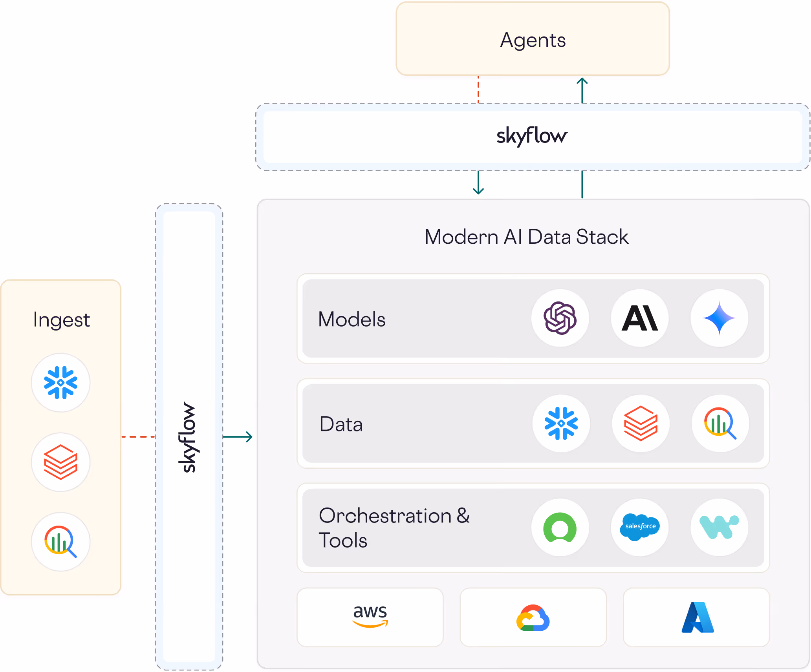Click the Gemini sparkle icon
The image size is (811, 672).
point(719,318)
